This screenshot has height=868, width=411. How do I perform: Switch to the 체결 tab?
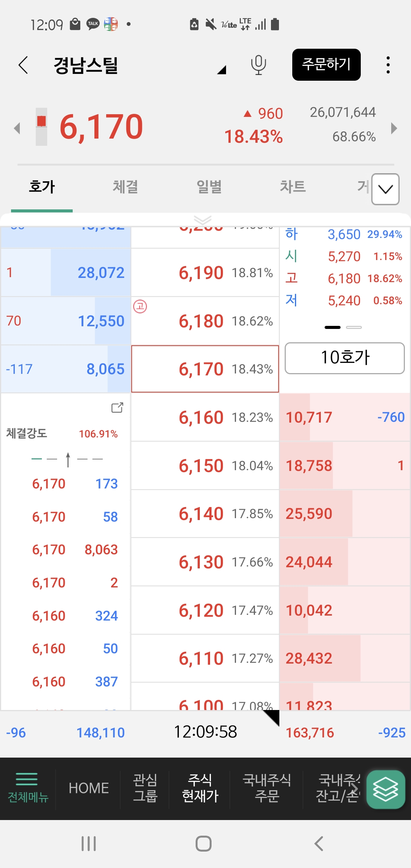click(x=125, y=187)
